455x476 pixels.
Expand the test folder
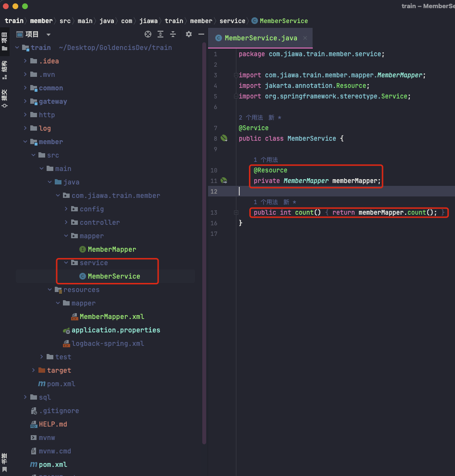pos(42,357)
